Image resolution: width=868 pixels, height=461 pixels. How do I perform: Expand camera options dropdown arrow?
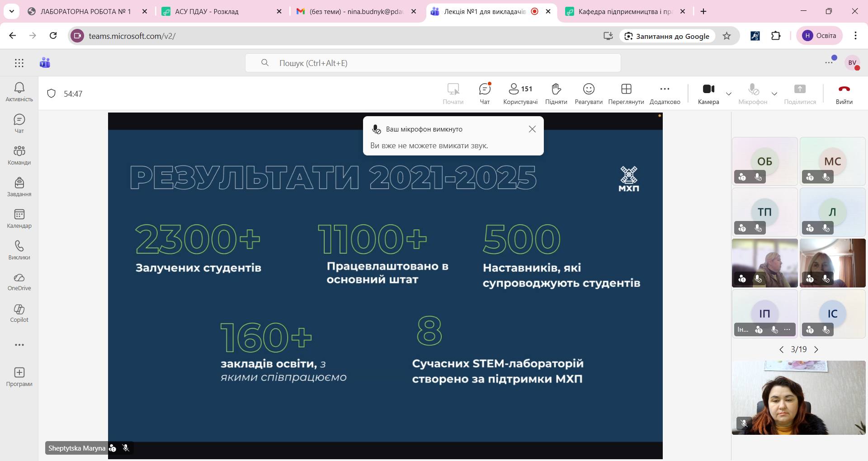tap(729, 94)
